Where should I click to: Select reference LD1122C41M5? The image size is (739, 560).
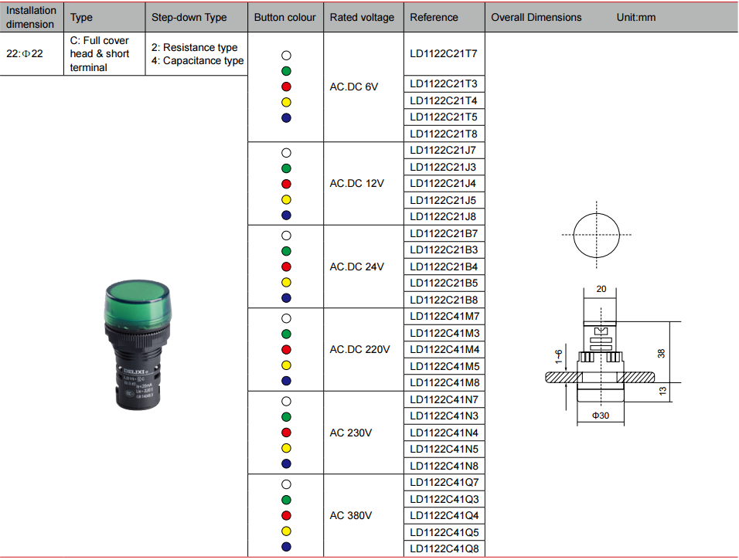pos(444,366)
